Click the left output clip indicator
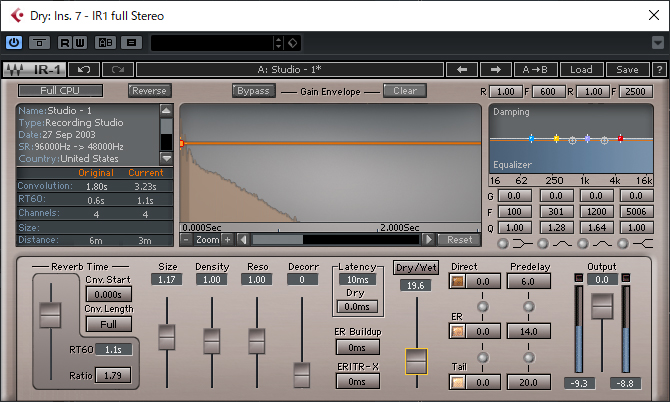Image resolution: width=670 pixels, height=402 pixels. point(579,278)
